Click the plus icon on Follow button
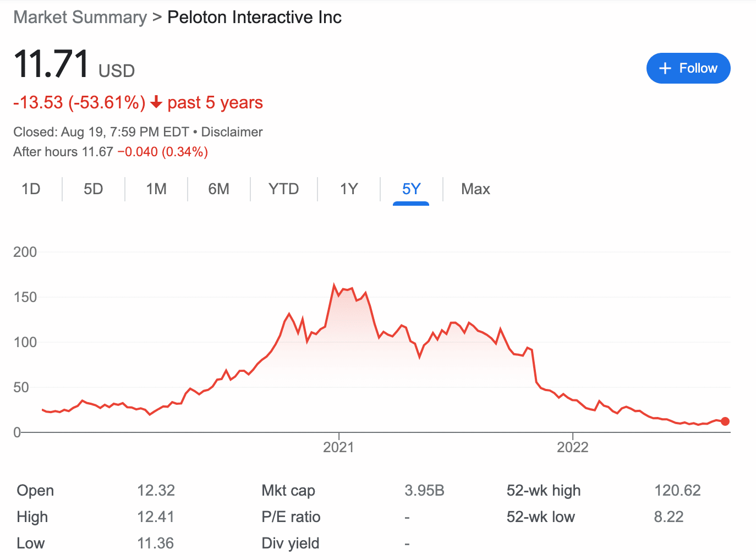 click(x=665, y=68)
